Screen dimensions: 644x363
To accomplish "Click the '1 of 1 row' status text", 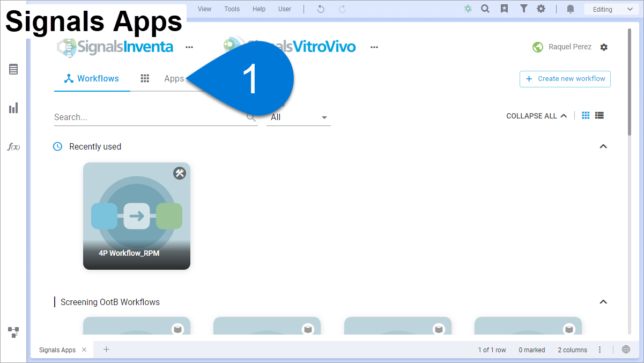I will [x=492, y=350].
